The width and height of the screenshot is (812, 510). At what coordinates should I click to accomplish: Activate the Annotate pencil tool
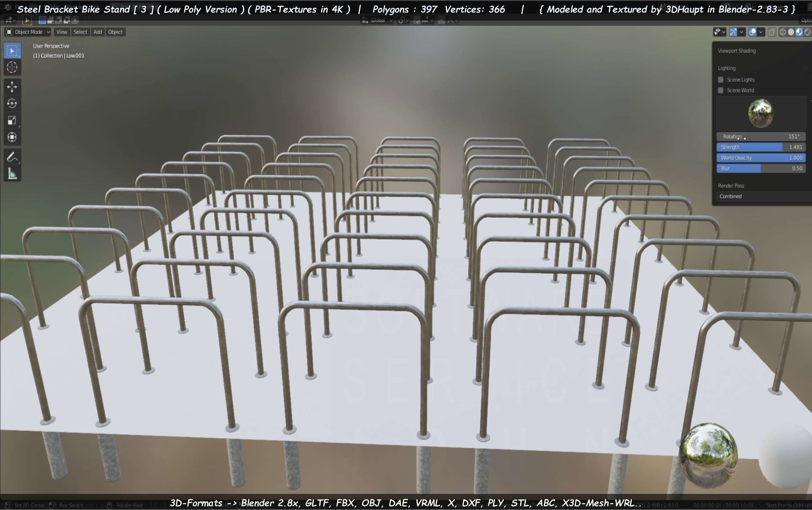pos(12,157)
